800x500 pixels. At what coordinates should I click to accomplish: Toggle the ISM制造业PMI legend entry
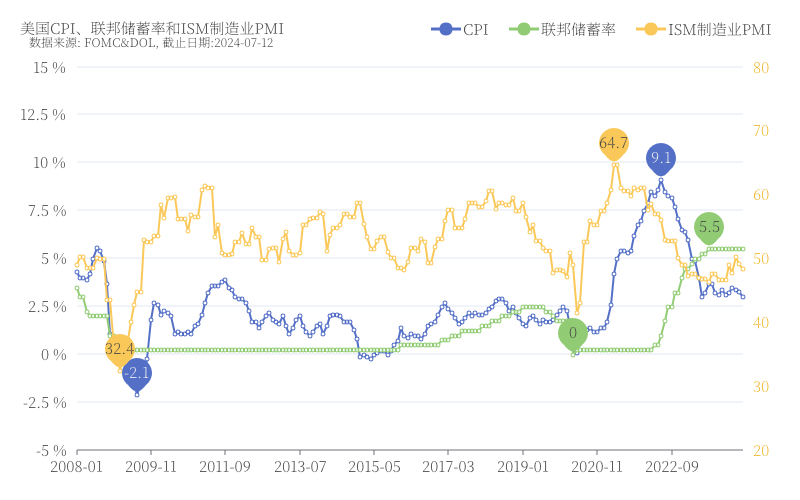click(x=703, y=30)
